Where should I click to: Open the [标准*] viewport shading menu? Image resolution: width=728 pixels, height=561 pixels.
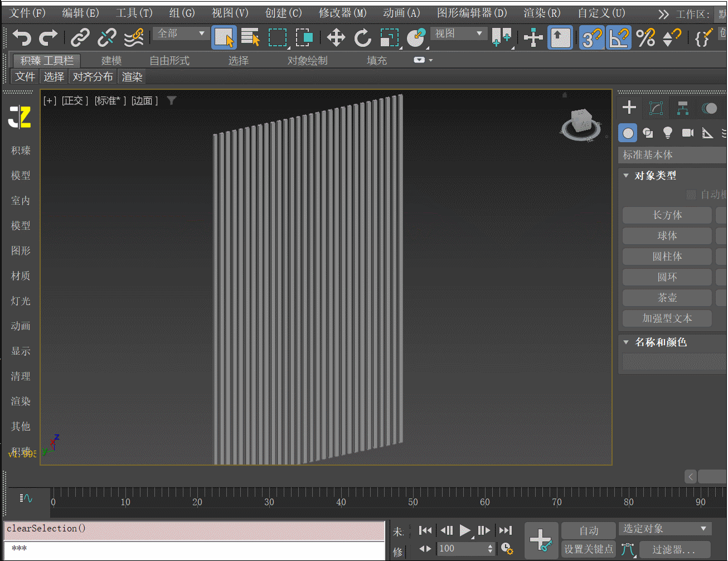tap(110, 100)
